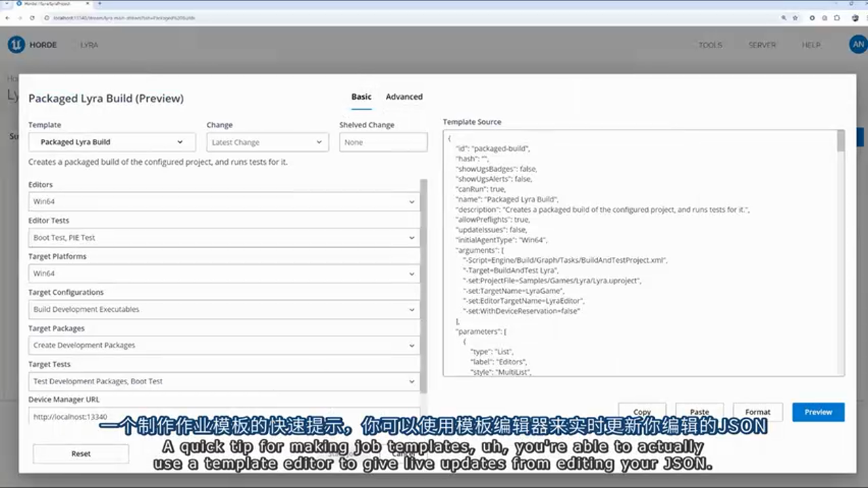Image resolution: width=868 pixels, height=488 pixels.
Task: Click the browser zoom magnifier icon
Action: [x=784, y=18]
